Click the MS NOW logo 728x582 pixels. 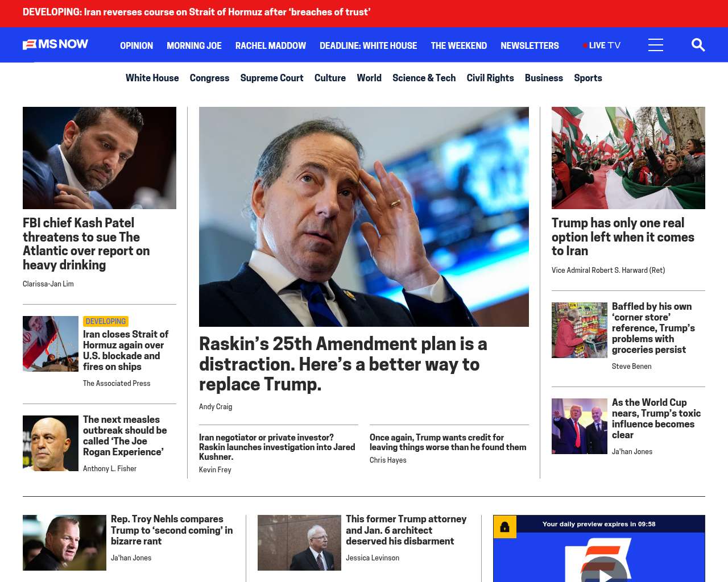[x=56, y=44]
